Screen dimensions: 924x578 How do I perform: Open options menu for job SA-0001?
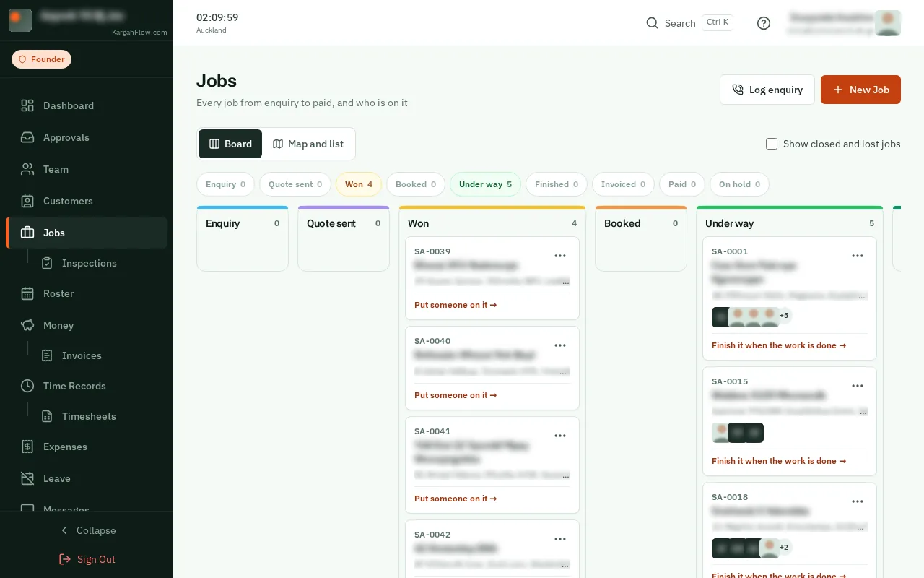coord(858,256)
